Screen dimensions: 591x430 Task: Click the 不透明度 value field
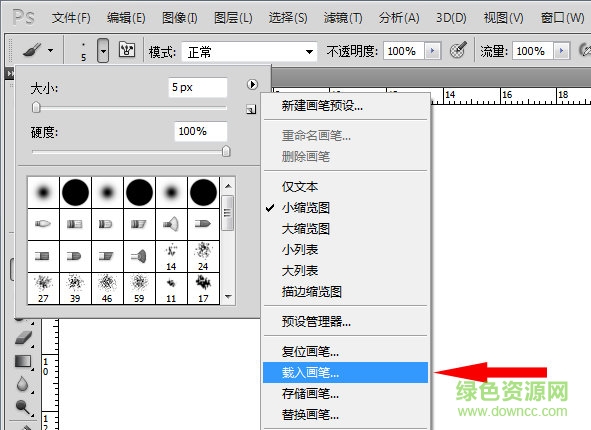(x=404, y=51)
